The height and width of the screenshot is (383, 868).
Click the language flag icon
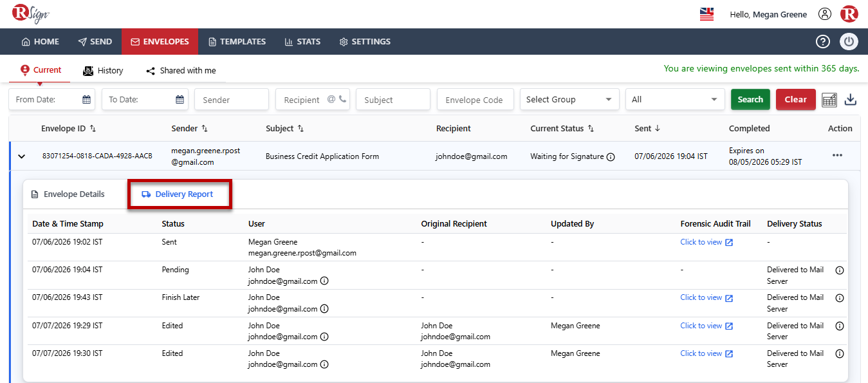pyautogui.click(x=706, y=14)
